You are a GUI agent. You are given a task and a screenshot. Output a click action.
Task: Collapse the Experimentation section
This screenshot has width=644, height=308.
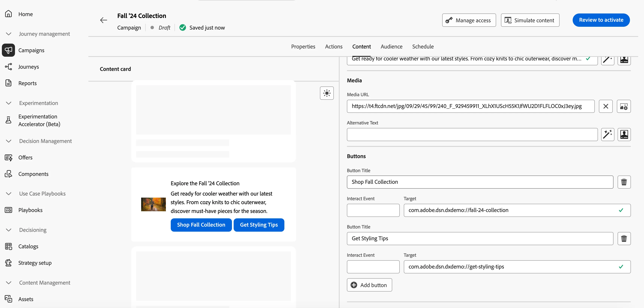tap(8, 103)
